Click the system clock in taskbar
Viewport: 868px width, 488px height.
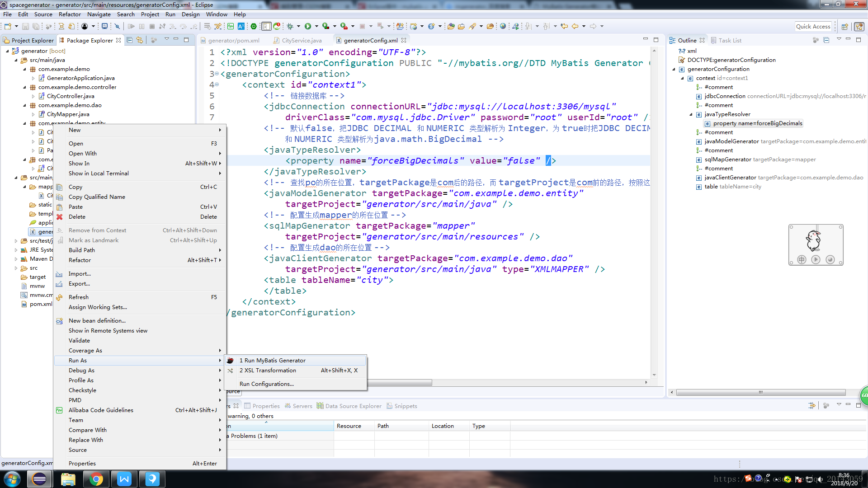coord(844,479)
